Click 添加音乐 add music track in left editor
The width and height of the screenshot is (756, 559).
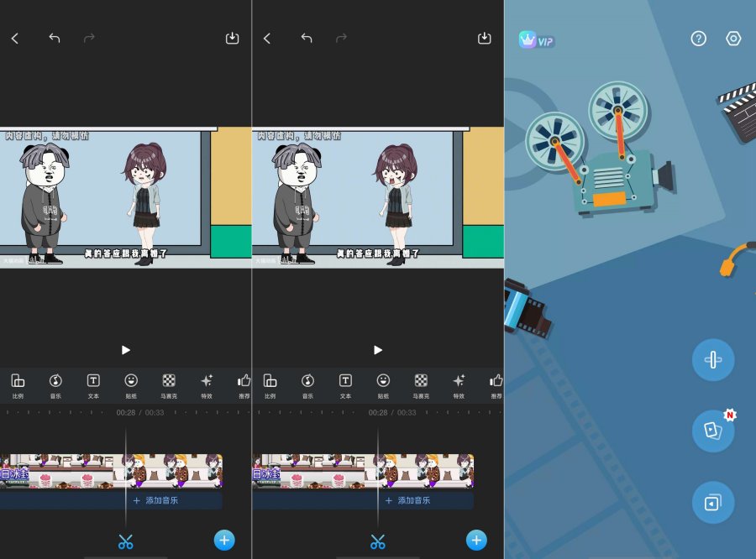pyautogui.click(x=155, y=500)
